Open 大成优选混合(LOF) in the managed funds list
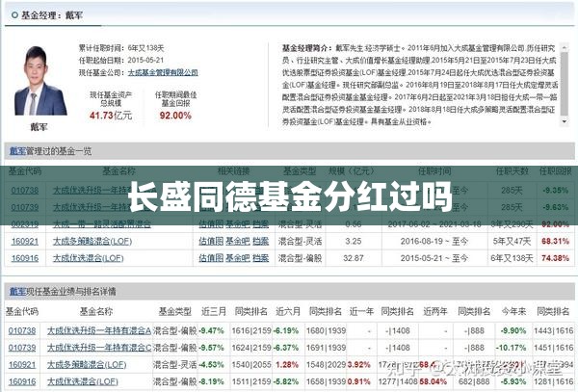Image resolution: width=578 pixels, height=392 pixels. coord(88,258)
